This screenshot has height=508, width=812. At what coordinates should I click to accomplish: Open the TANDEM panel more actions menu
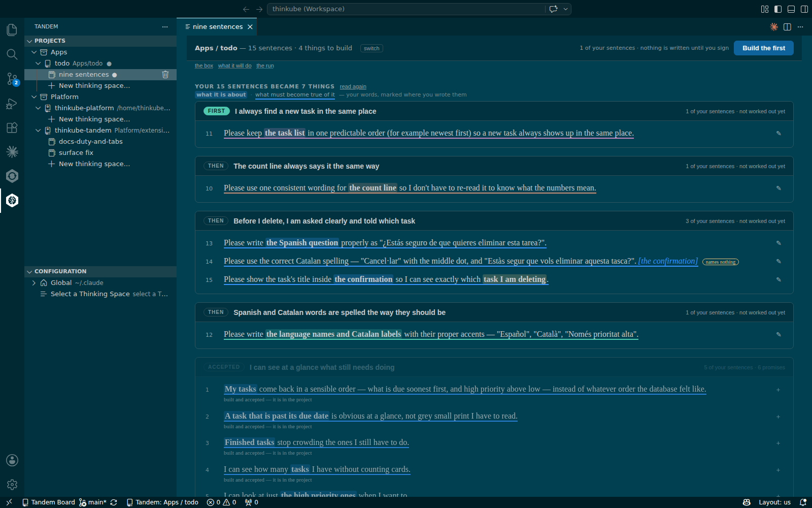[x=165, y=27]
